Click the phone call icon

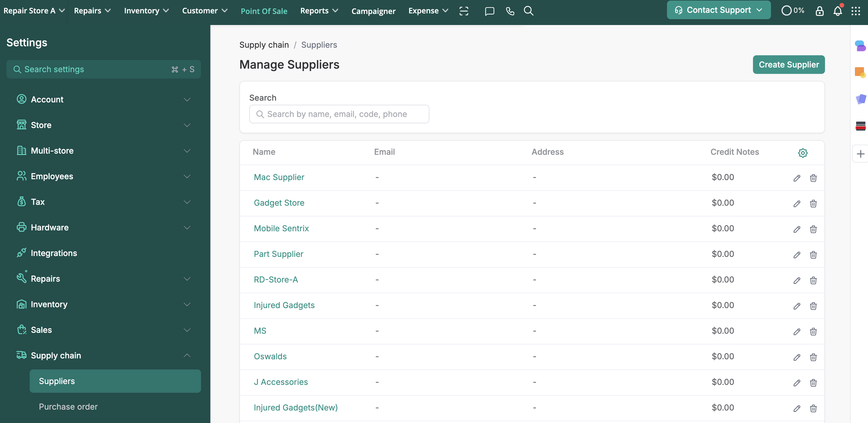[510, 11]
